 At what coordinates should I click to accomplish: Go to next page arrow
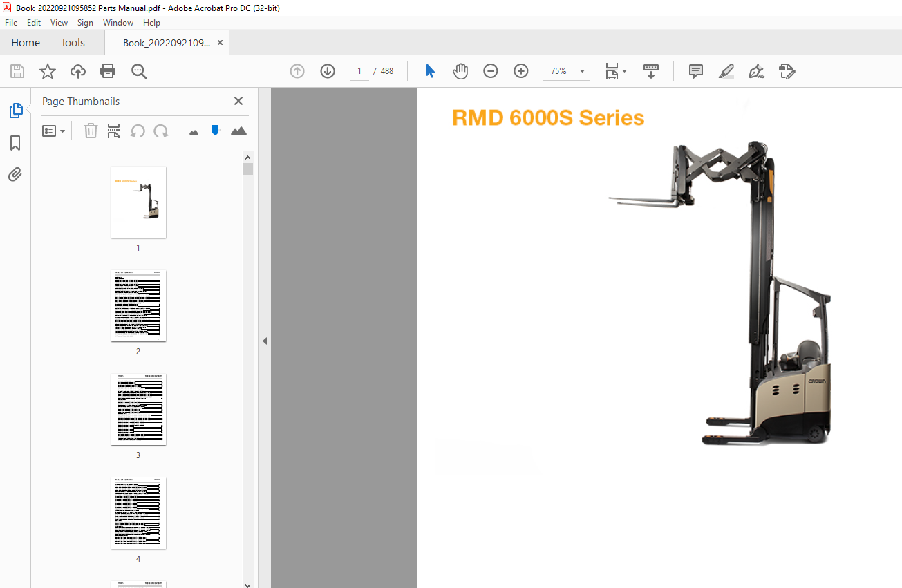328,71
